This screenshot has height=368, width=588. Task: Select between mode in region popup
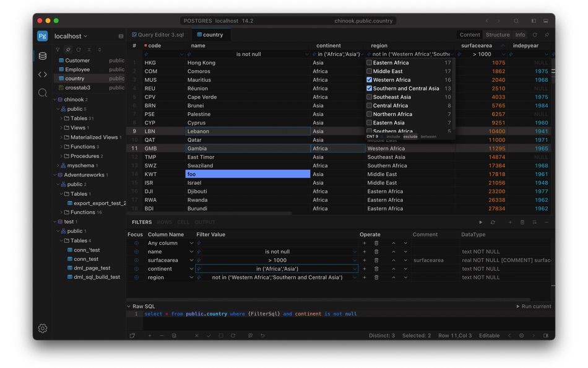428,137
